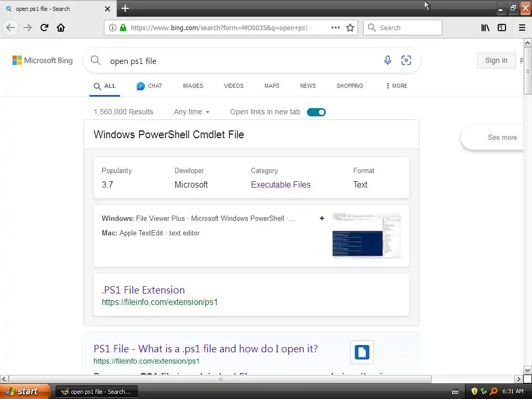This screenshot has height=399, width=532.
Task: Click the Bing search magnifier icon
Action: (96, 60)
